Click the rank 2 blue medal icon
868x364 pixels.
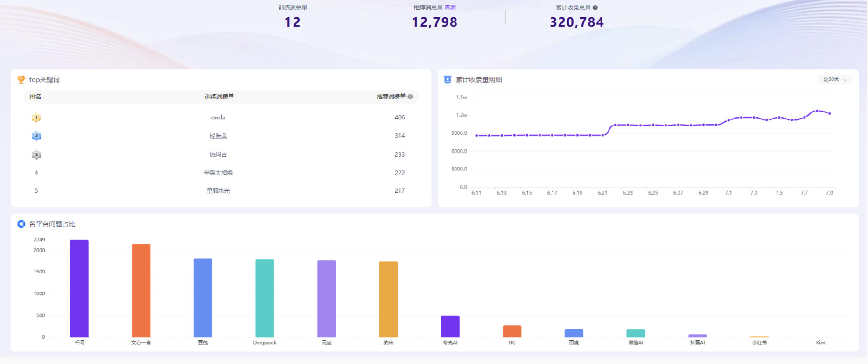click(36, 136)
